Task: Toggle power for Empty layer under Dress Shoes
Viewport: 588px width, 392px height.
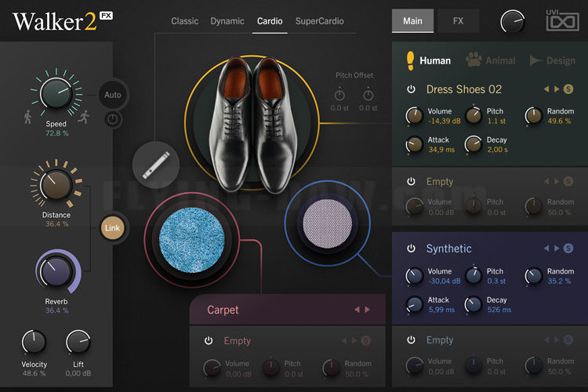Action: click(x=411, y=182)
